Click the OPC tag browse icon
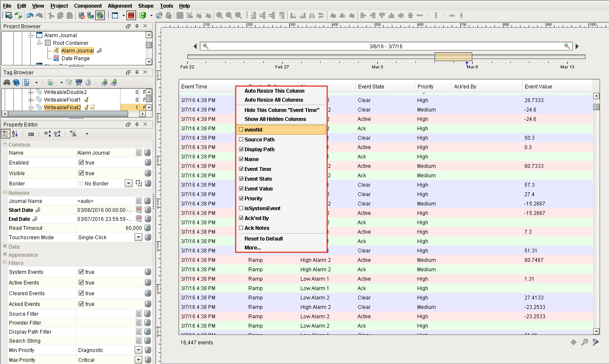609x364 pixels. (x=79, y=82)
